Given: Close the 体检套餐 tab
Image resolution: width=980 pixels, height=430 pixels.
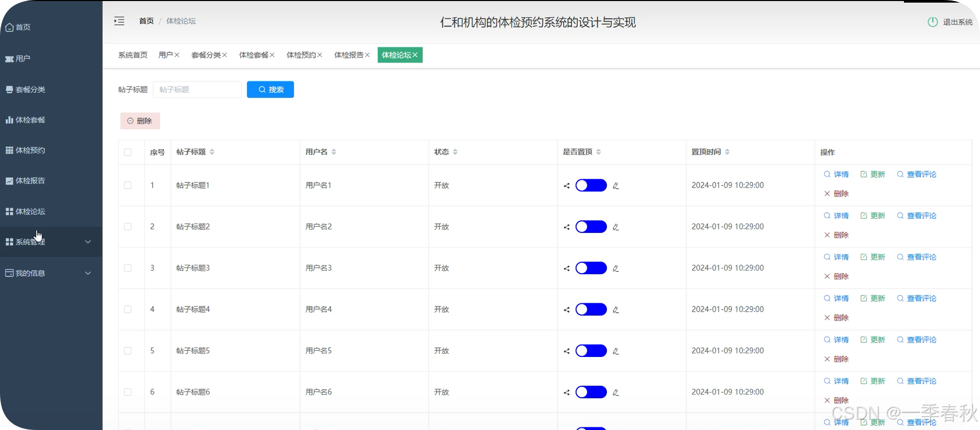Looking at the screenshot, I should (272, 55).
